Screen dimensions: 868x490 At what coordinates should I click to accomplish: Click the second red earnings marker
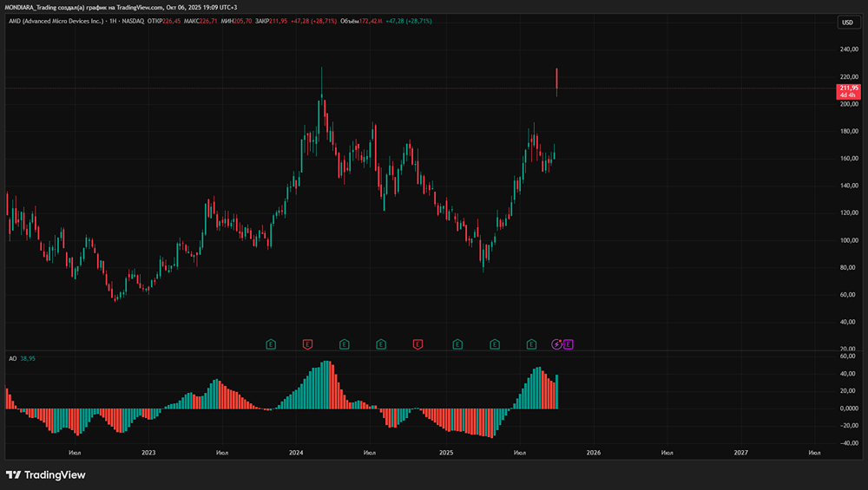(x=418, y=344)
